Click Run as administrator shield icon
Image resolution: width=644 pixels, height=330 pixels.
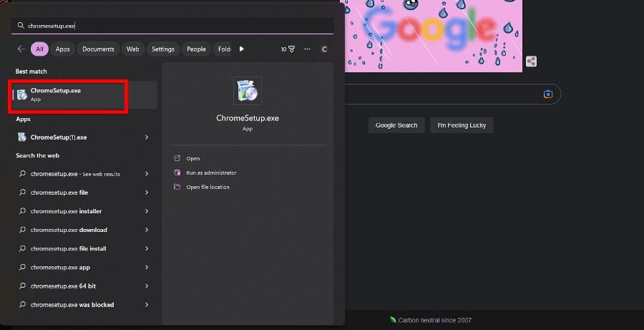click(177, 173)
